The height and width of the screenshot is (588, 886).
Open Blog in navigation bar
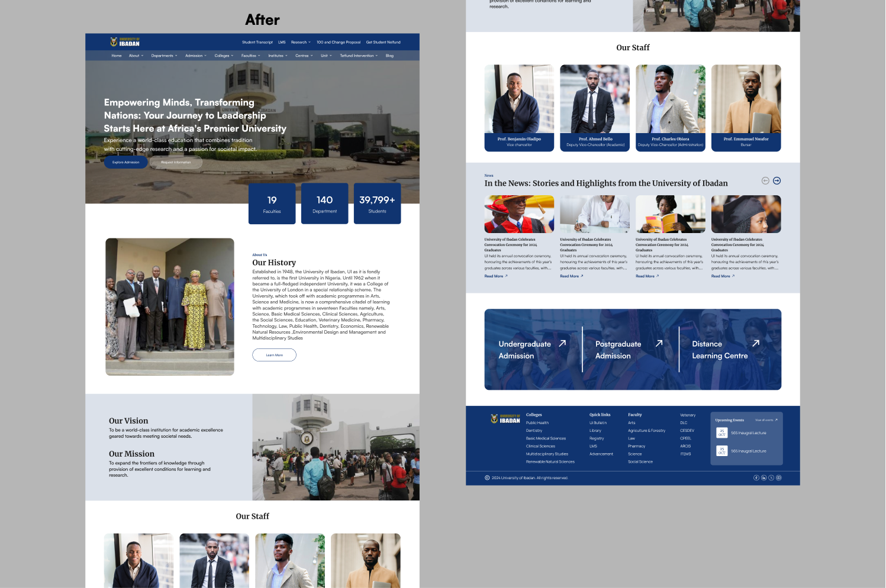pyautogui.click(x=389, y=56)
